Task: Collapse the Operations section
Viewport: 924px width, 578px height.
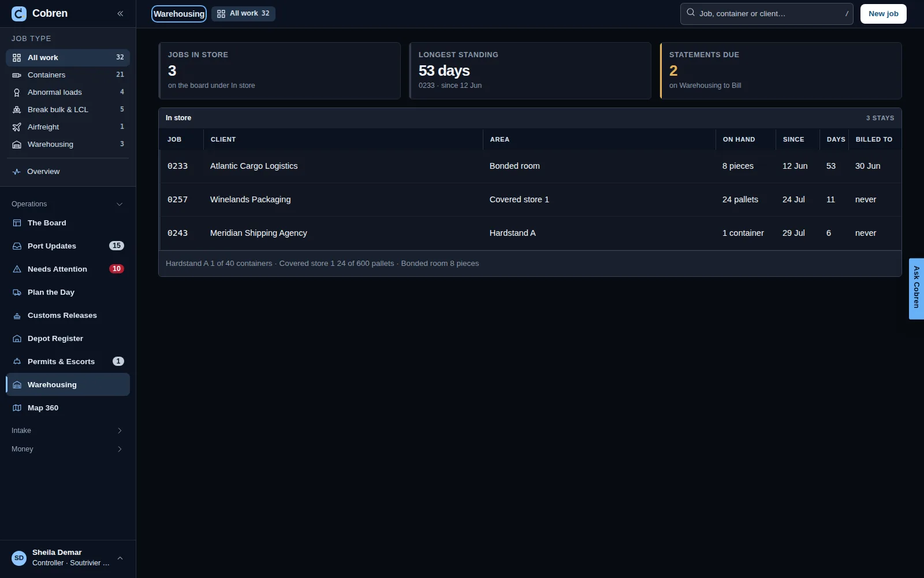Action: coord(68,204)
